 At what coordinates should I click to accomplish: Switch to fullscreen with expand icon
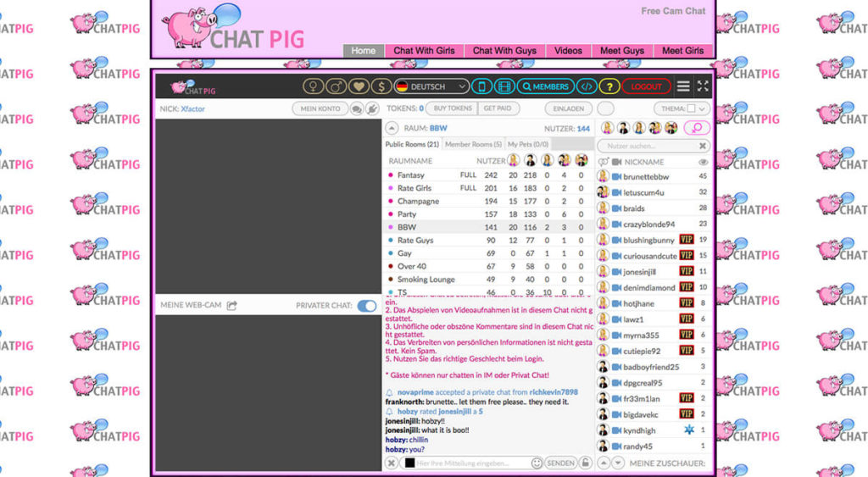tap(703, 86)
